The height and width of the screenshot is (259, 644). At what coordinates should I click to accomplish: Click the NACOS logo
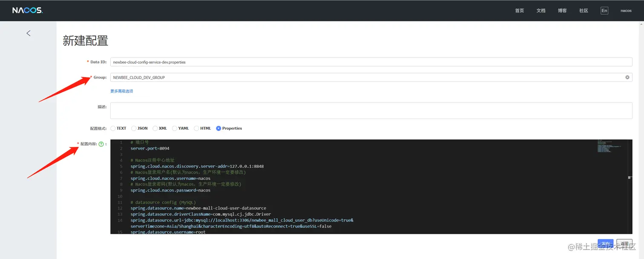27,10
